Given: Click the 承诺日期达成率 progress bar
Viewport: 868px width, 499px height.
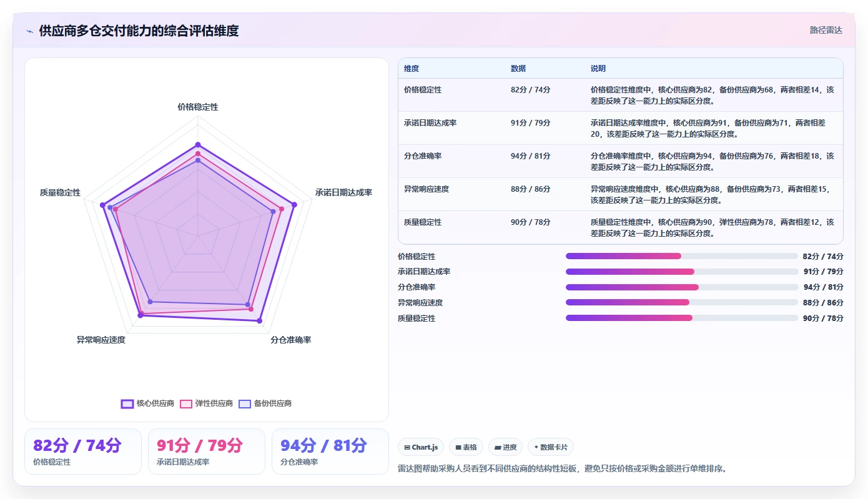Looking at the screenshot, I should [x=682, y=272].
